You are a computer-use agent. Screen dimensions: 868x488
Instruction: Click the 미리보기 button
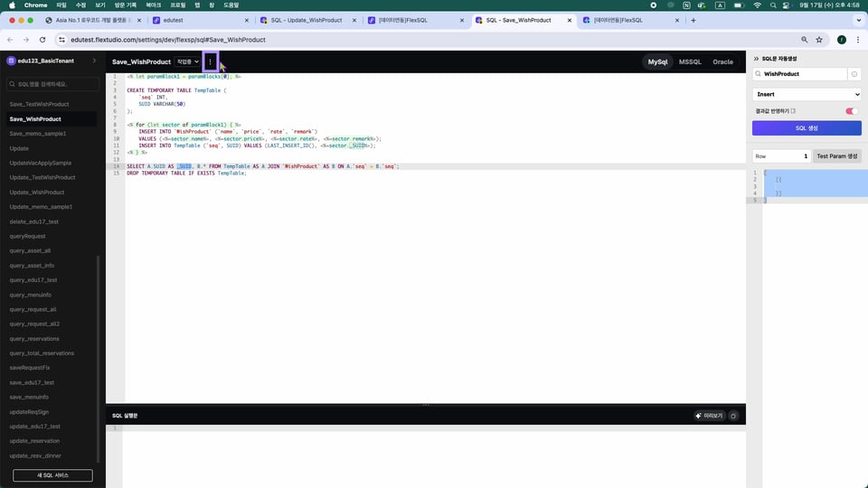click(x=709, y=416)
